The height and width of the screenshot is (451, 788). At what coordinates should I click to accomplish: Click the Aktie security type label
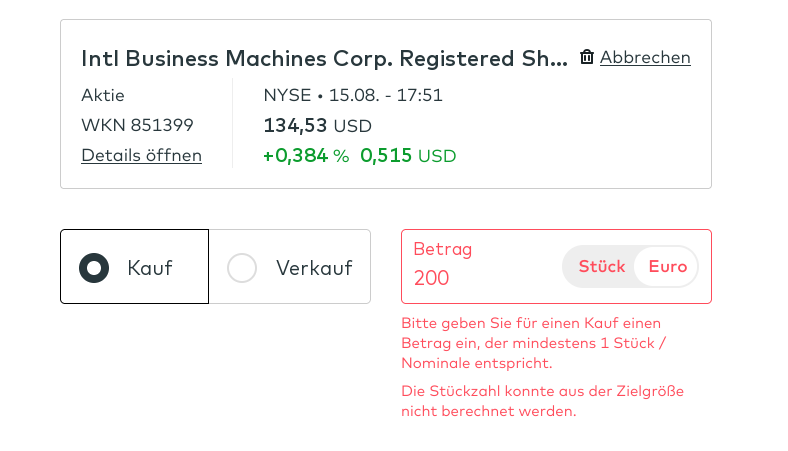tap(103, 96)
